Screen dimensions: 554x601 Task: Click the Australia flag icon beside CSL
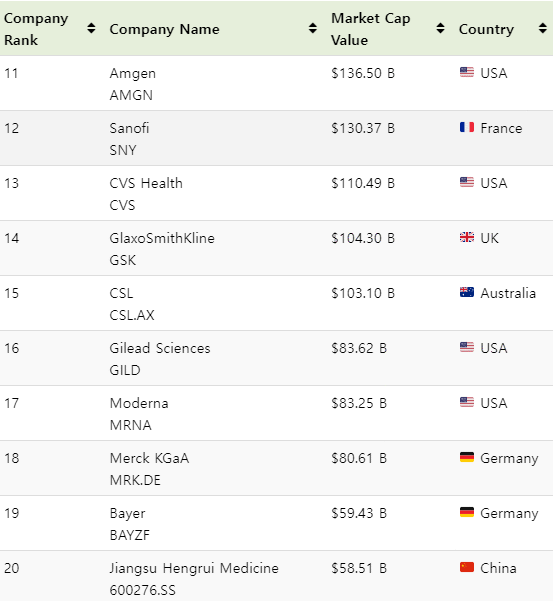467,292
